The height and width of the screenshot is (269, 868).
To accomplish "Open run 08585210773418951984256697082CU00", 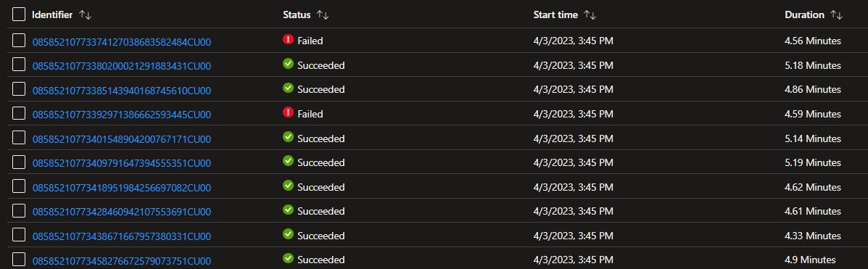I will coord(122,188).
